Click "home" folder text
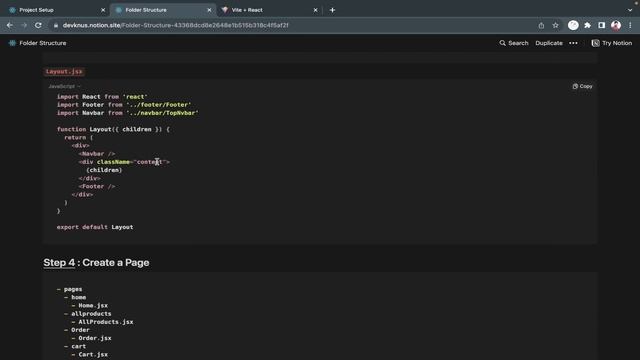 point(78,297)
